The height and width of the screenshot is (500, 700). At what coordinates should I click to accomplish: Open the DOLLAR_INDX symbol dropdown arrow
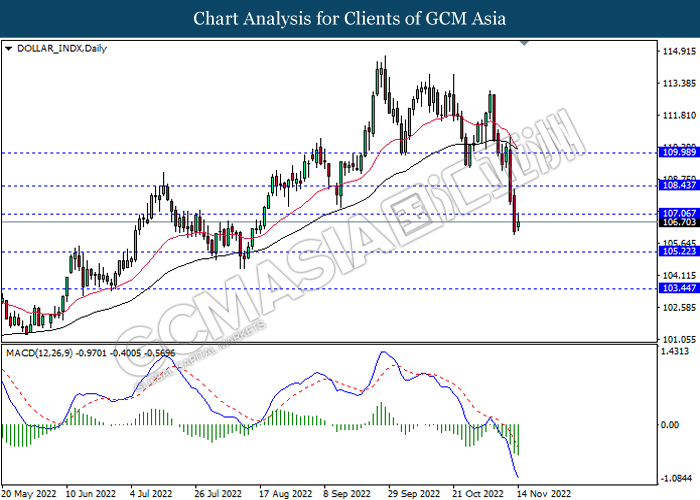[8, 48]
